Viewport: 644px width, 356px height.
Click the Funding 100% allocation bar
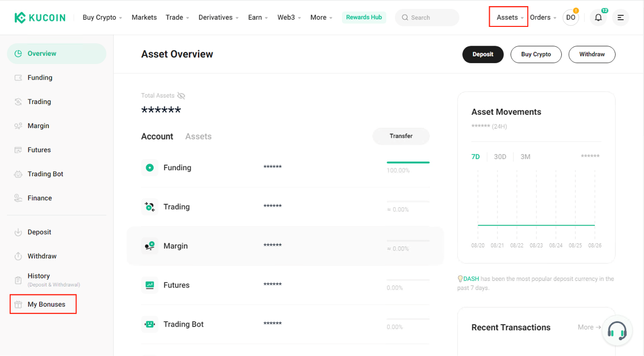tap(408, 163)
